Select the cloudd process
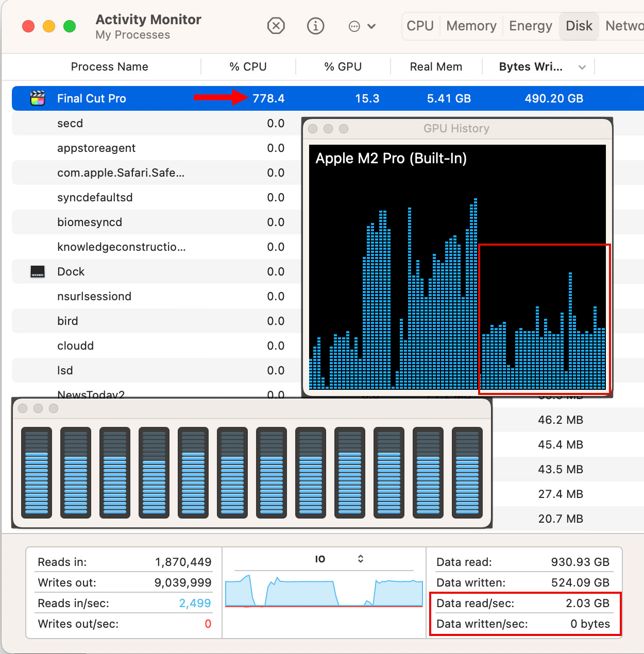The image size is (644, 654). (75, 346)
